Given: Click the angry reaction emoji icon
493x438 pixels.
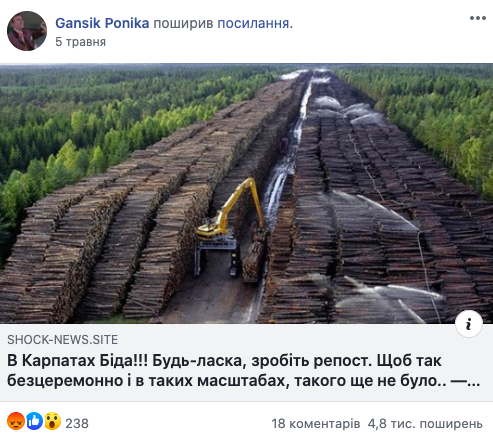Looking at the screenshot, I should 16,421.
